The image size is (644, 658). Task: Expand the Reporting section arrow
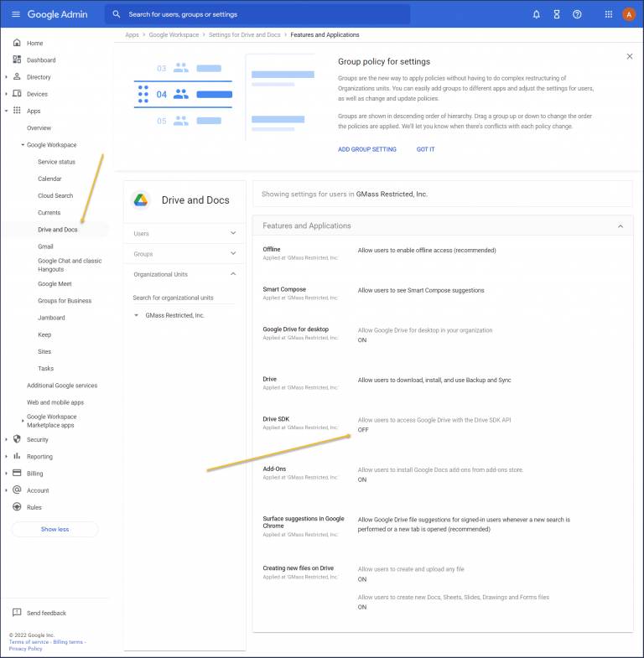point(7,456)
